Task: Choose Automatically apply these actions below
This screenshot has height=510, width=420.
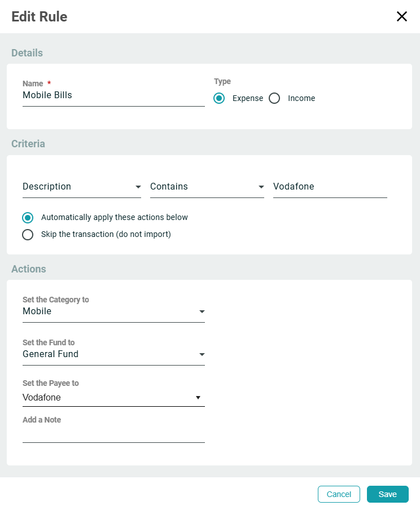Action: (28, 218)
